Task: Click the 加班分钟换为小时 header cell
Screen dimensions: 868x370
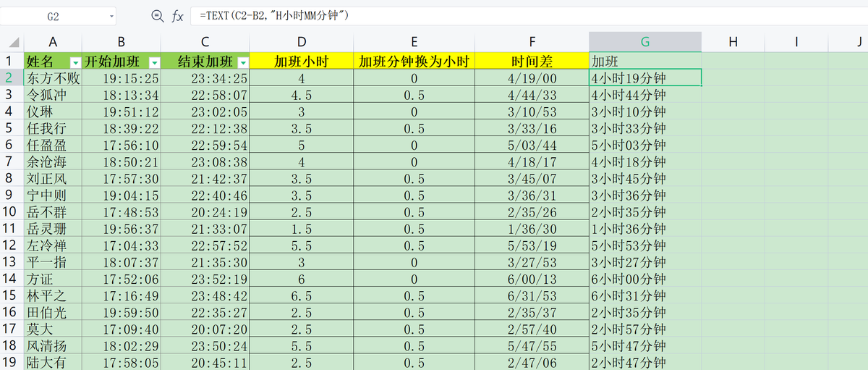Action: coord(414,61)
